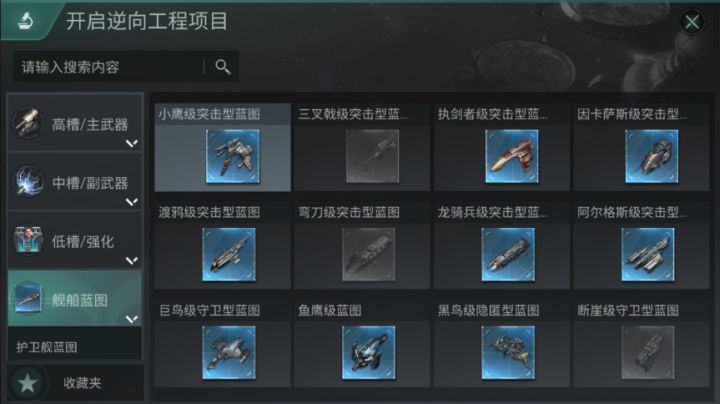The height and width of the screenshot is (404, 720).
Task: Pick the 因卡萨斯级突击型 blueprint icon
Action: pos(652,156)
